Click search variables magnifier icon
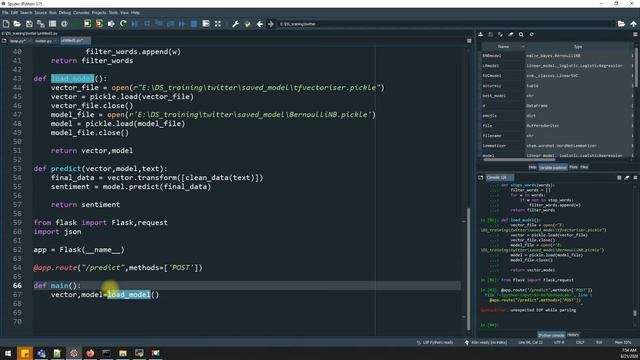Screen dimensions: 640x360 521,35
